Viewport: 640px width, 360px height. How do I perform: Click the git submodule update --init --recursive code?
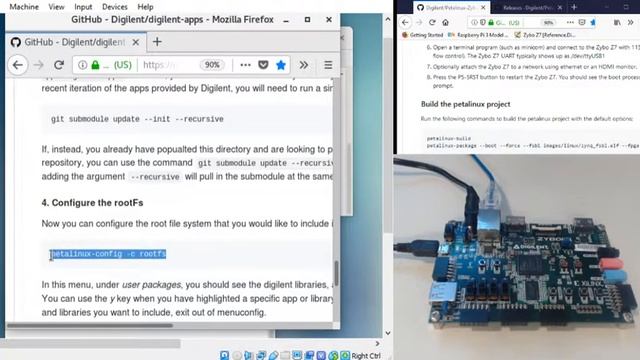point(137,119)
